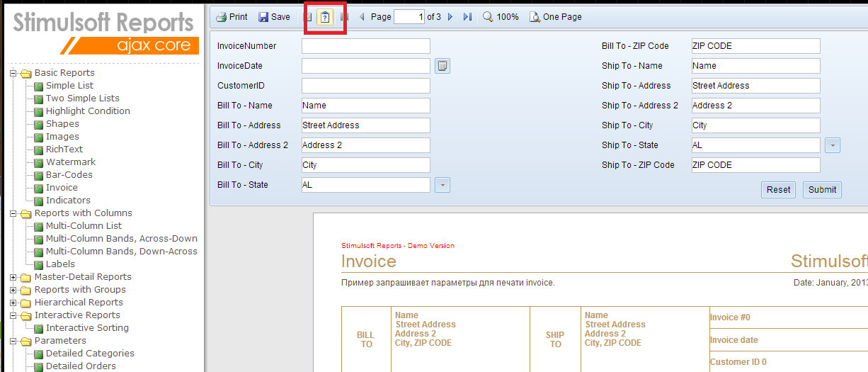Click the green icon beside Labels
The width and height of the screenshot is (868, 372).
coord(38,264)
